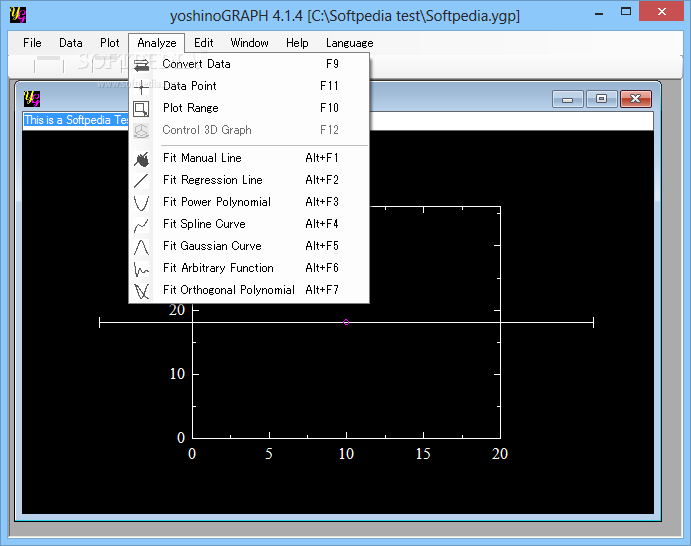
Task: Select the Plot Range menu entry
Action: 249,108
